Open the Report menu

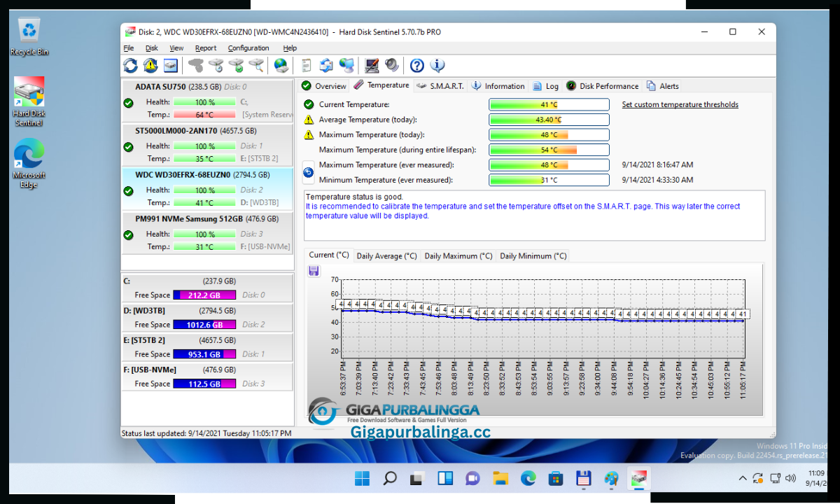206,48
